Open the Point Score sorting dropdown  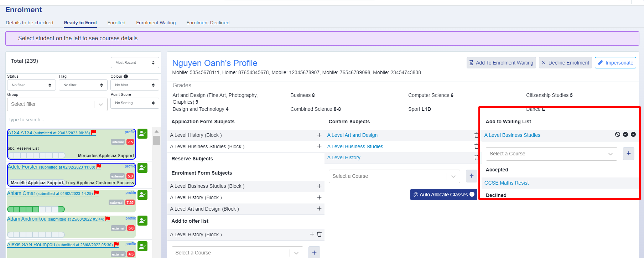click(135, 103)
